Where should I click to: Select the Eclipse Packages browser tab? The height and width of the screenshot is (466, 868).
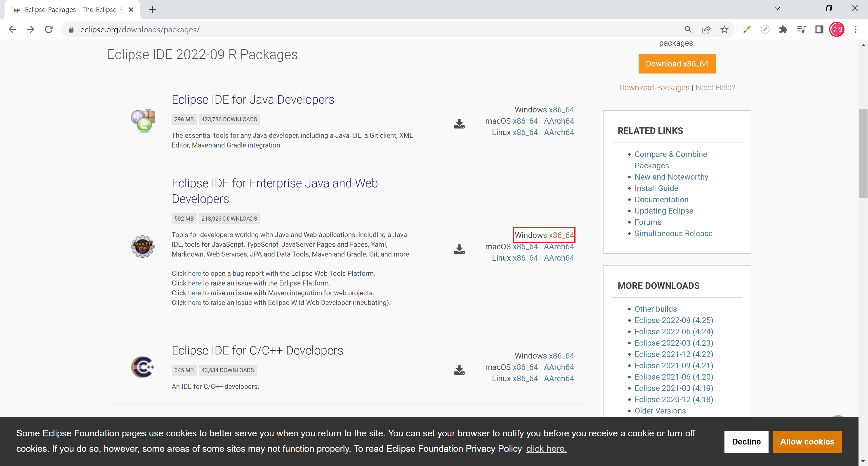(x=72, y=10)
